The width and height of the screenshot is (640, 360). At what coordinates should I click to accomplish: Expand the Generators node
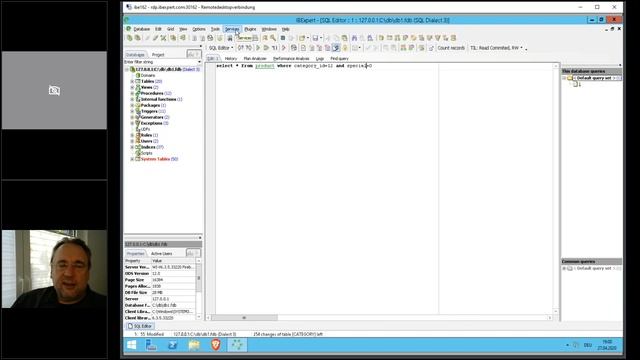pyautogui.click(x=132, y=117)
